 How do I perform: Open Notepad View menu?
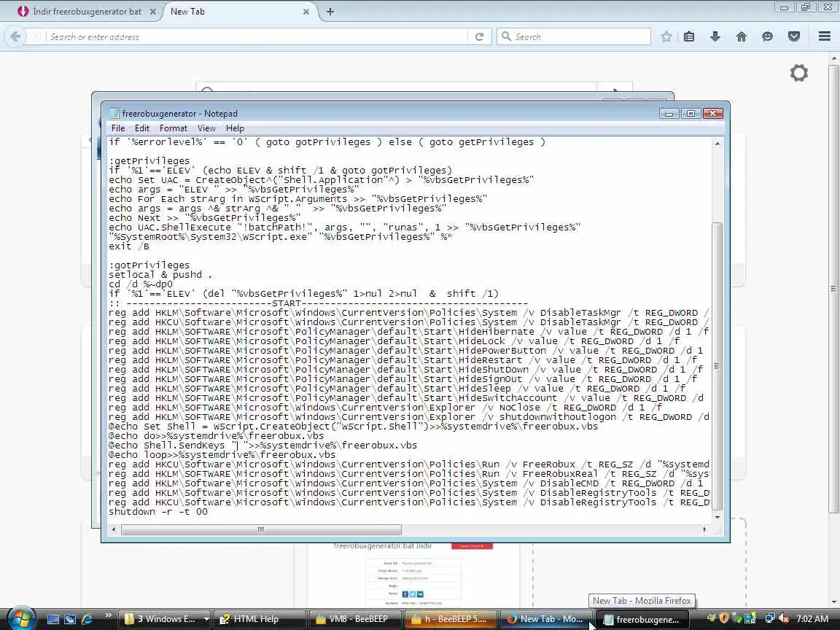click(206, 128)
